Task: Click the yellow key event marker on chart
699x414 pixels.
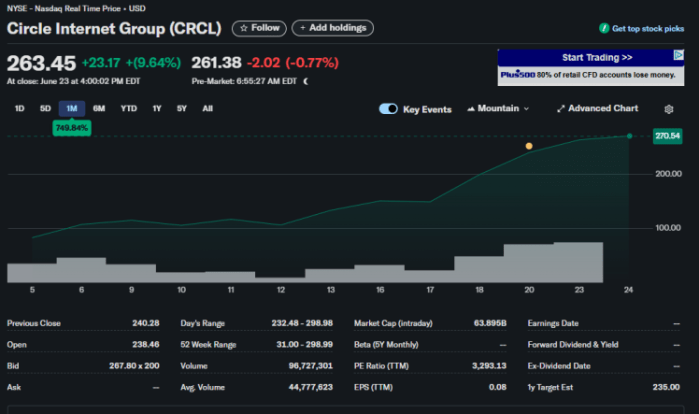Action: [x=529, y=146]
